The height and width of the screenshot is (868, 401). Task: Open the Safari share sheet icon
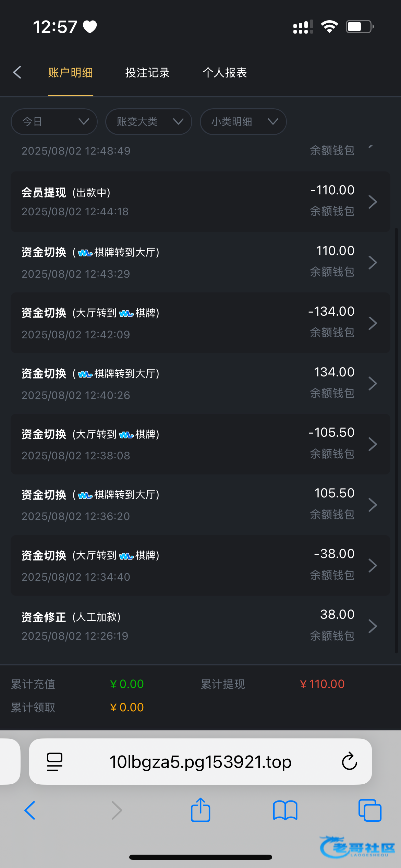coord(200,810)
